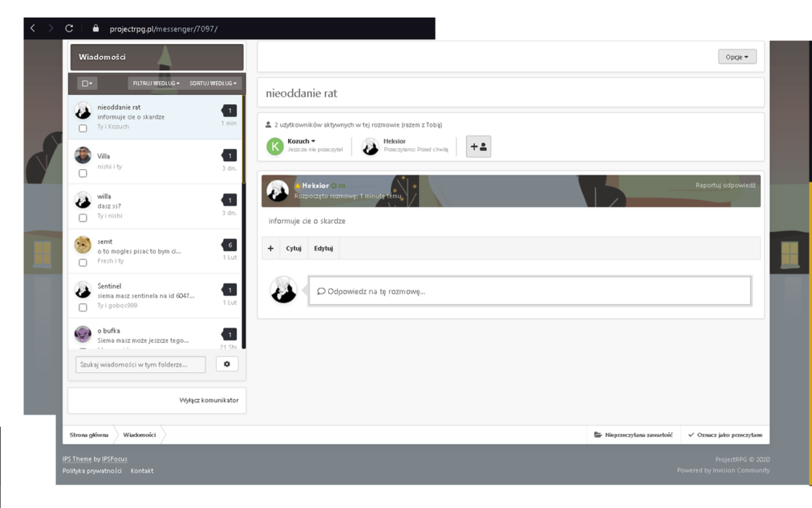Open the Sentinel conversation
Image resolution: width=812 pixels, height=508 pixels.
[x=155, y=296]
